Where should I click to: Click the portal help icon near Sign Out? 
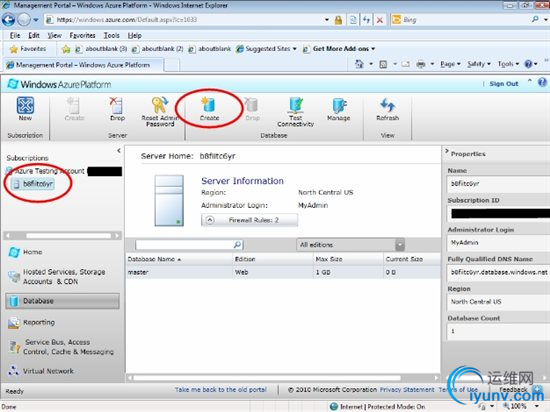[x=542, y=82]
